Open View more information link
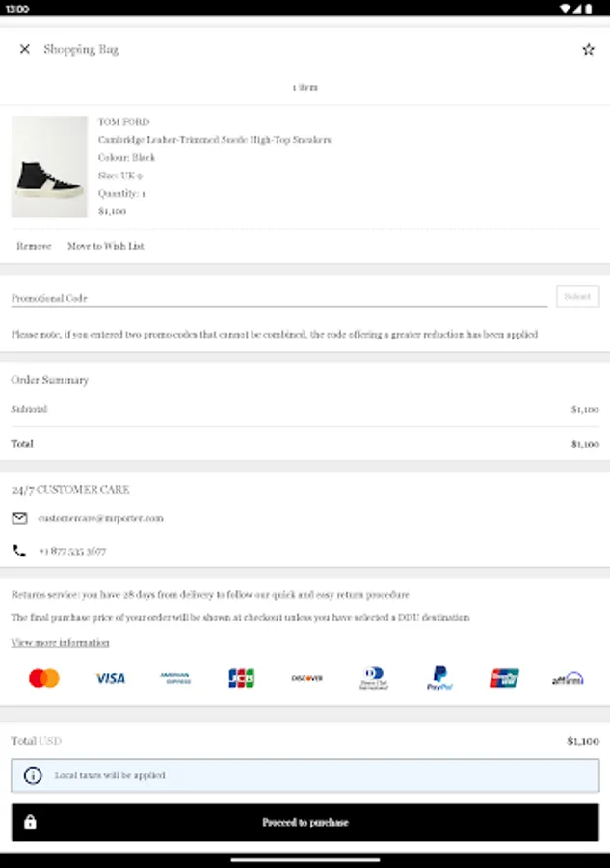 coord(60,642)
